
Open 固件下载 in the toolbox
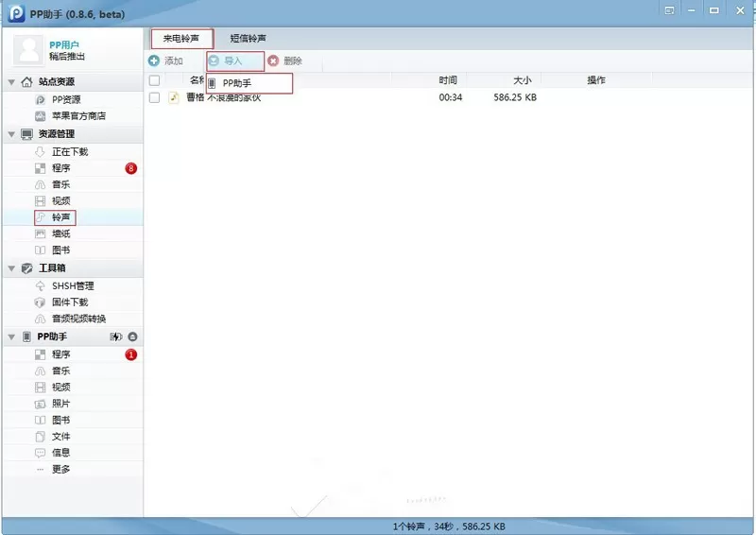pyautogui.click(x=69, y=302)
